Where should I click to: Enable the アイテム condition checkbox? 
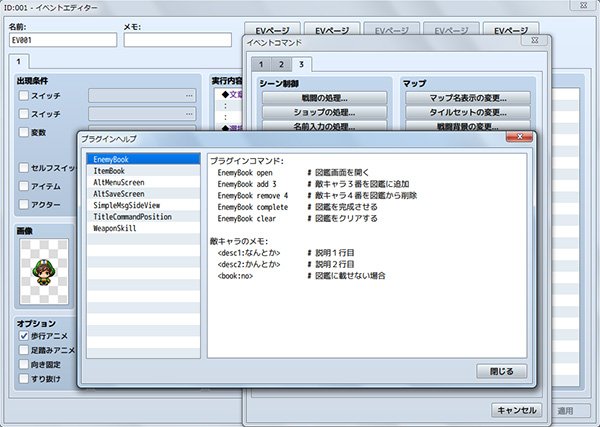[24, 186]
